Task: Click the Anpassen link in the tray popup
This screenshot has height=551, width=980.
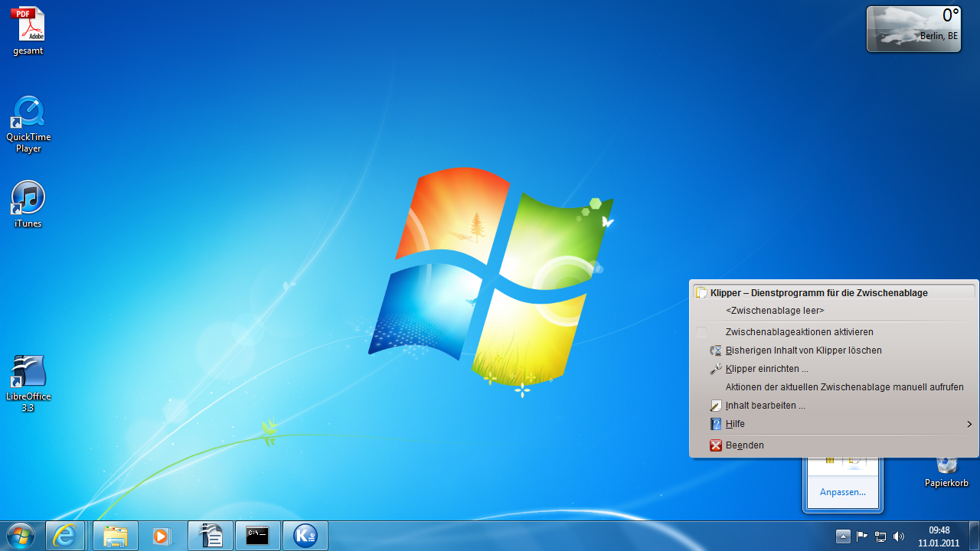Action: pos(842,491)
